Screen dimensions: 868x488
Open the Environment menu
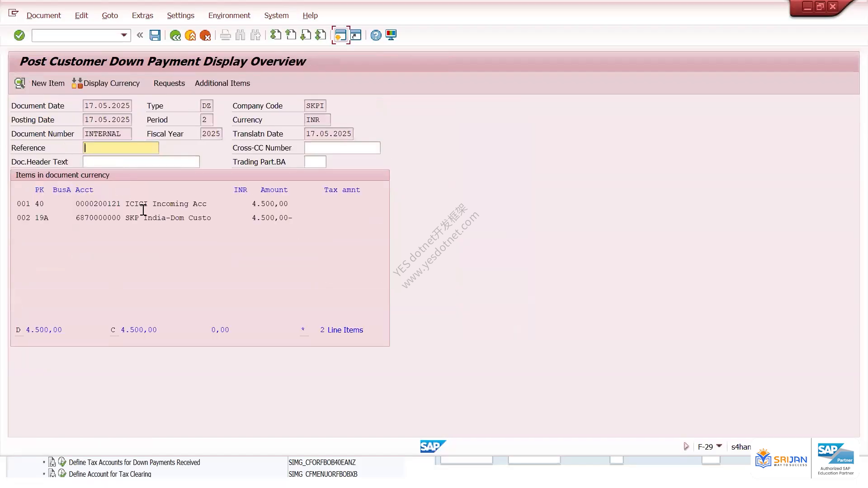(229, 15)
